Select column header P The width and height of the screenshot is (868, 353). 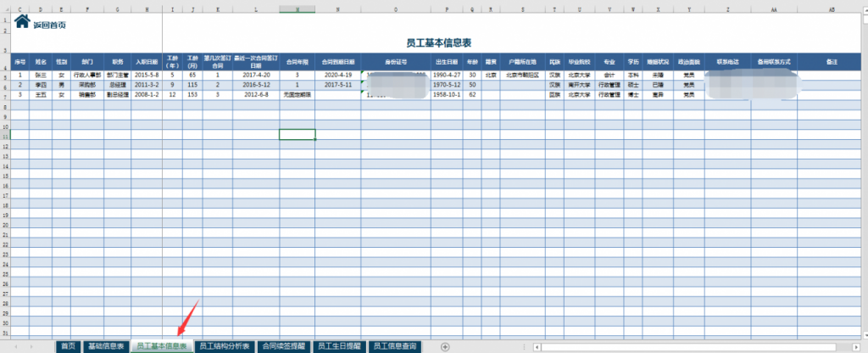447,9
